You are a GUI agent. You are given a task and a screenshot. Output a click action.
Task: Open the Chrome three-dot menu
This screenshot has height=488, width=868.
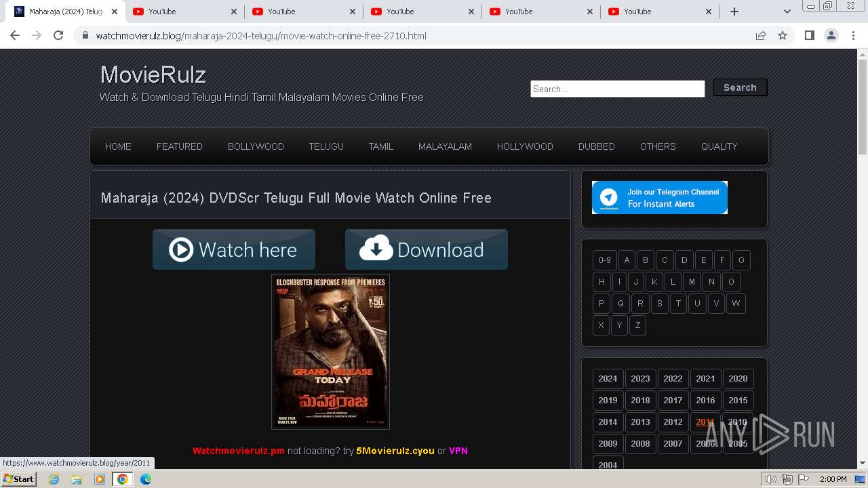pyautogui.click(x=853, y=35)
